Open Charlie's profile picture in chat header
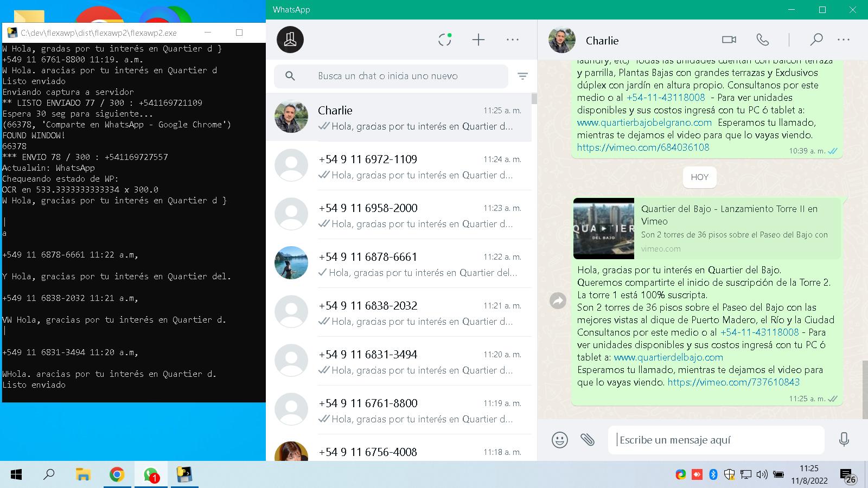Screen dimensions: 868x488 pyautogui.click(x=561, y=40)
